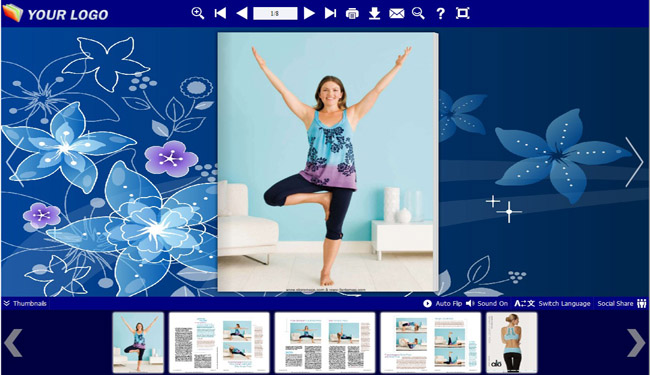Open Social Share button
Screen dimensions: 650x375
(x=621, y=303)
